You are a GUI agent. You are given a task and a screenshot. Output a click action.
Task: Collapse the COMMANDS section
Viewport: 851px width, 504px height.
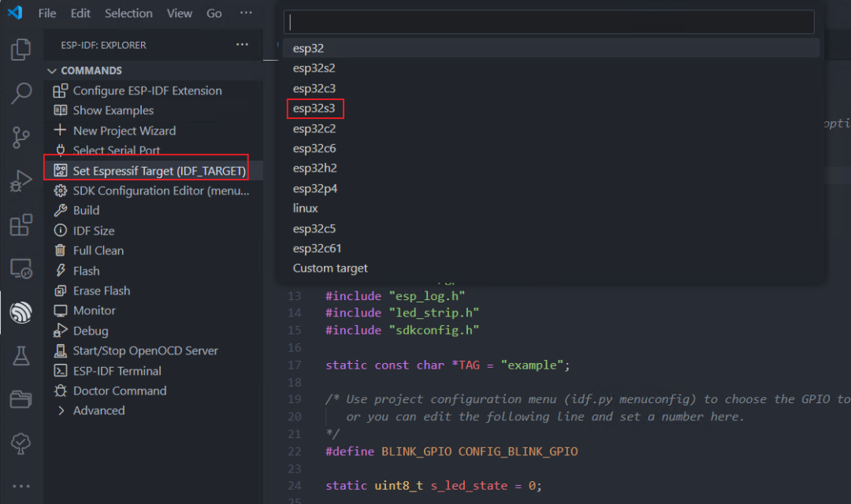pos(53,71)
